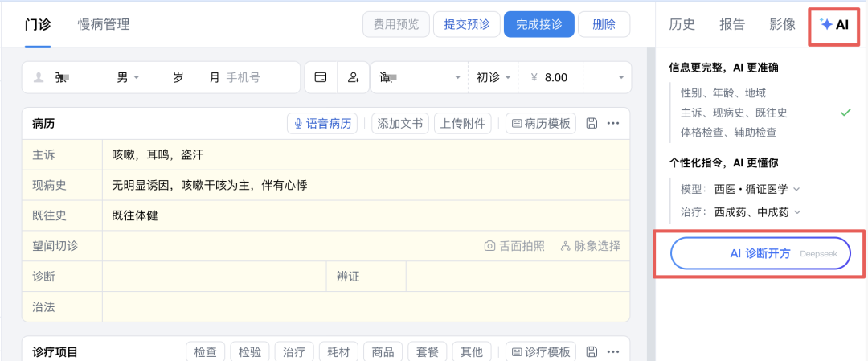Add 检查 item
This screenshot has height=361, width=868.
pyautogui.click(x=206, y=351)
